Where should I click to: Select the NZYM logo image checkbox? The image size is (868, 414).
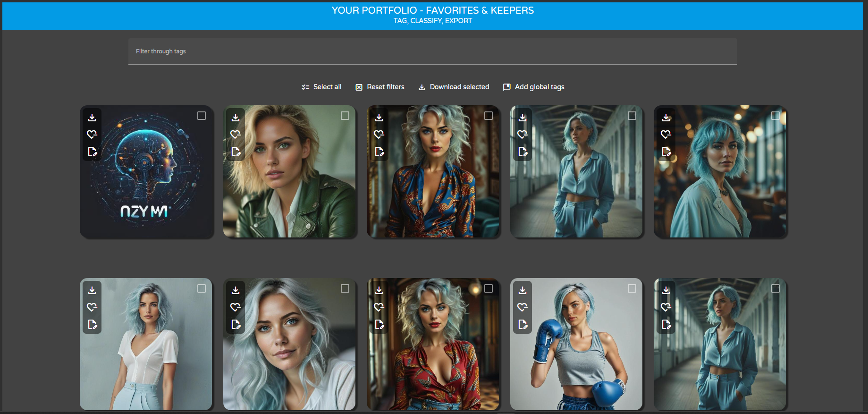202,116
